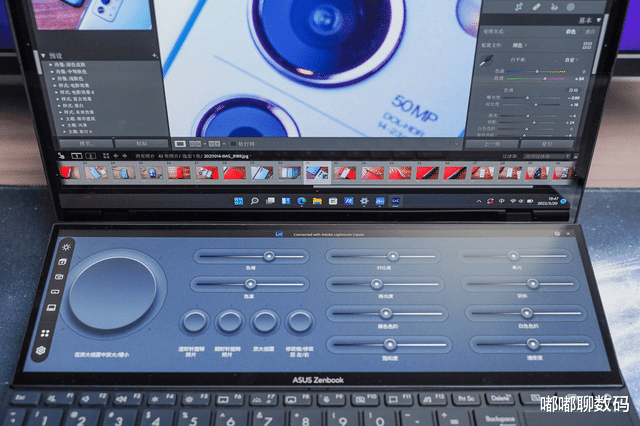
Task: Select the highlighted filmstrip thumbnail
Action: pyautogui.click(x=317, y=173)
